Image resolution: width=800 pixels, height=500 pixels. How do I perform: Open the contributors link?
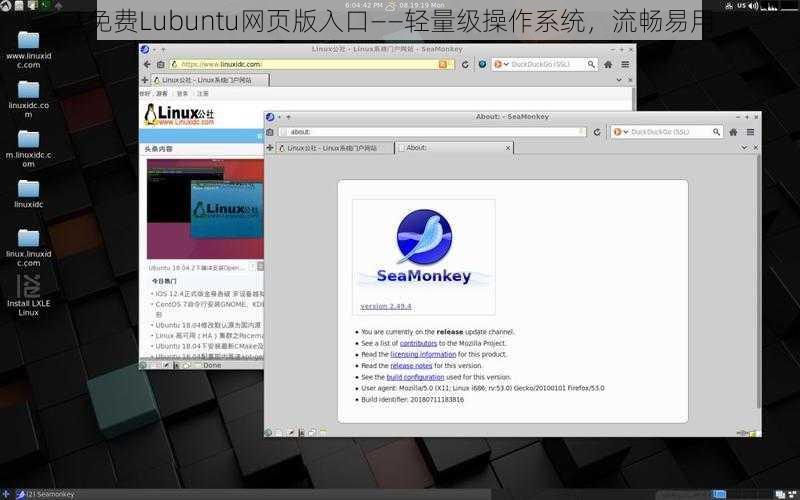(418, 343)
